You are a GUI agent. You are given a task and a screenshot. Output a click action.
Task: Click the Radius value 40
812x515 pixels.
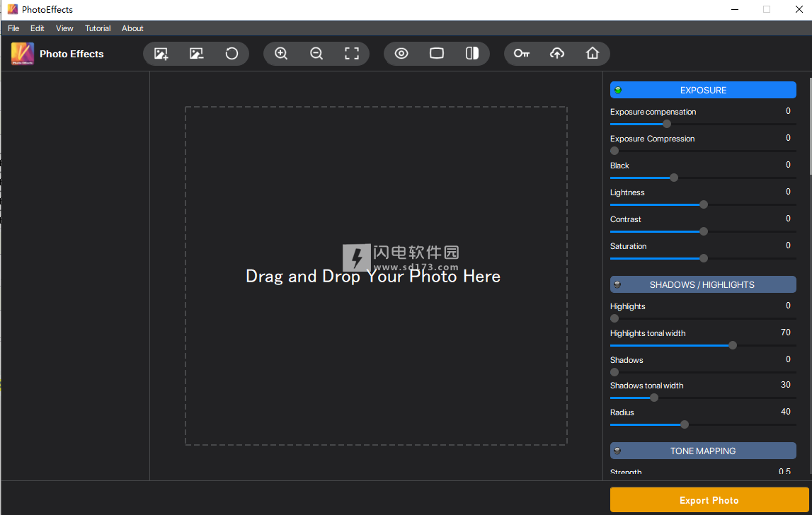(786, 412)
